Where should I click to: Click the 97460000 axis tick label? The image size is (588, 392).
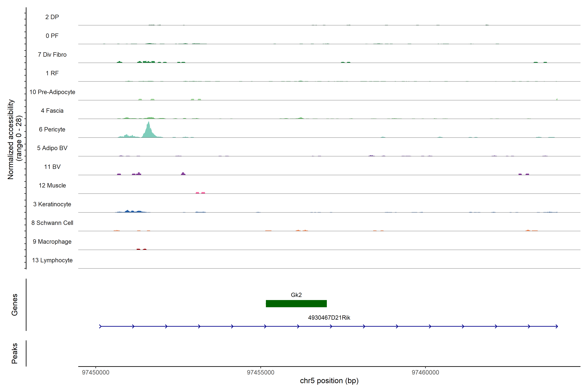point(425,373)
